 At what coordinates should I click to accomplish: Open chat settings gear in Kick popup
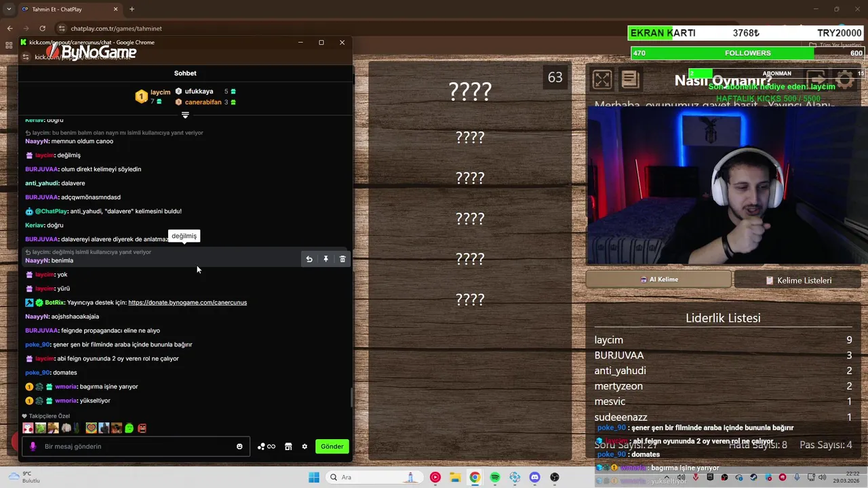304,447
